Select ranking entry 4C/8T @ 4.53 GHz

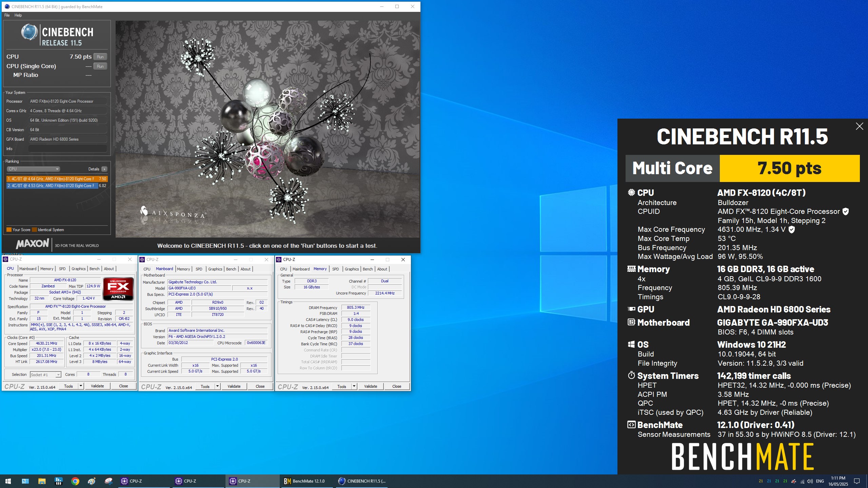pyautogui.click(x=57, y=185)
